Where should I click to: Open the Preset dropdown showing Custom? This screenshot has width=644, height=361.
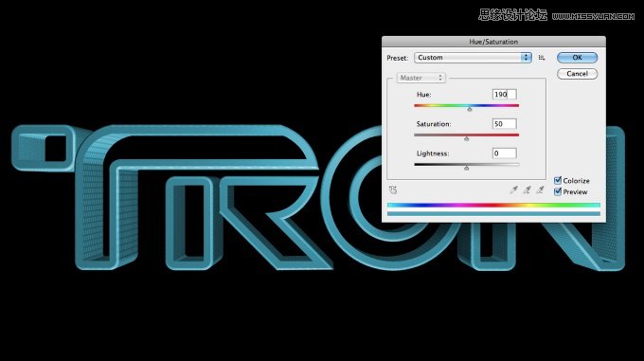pos(473,58)
